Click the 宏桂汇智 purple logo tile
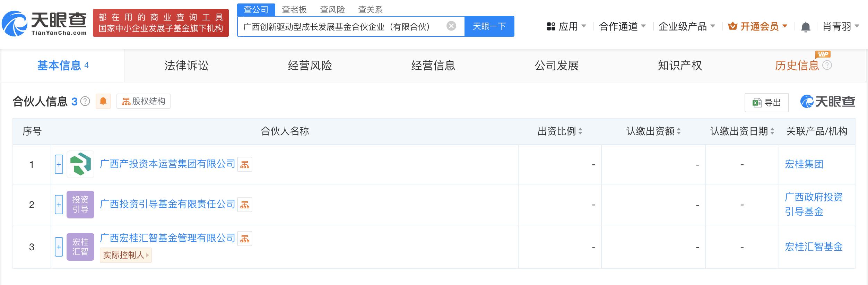The image size is (868, 285). [80, 247]
